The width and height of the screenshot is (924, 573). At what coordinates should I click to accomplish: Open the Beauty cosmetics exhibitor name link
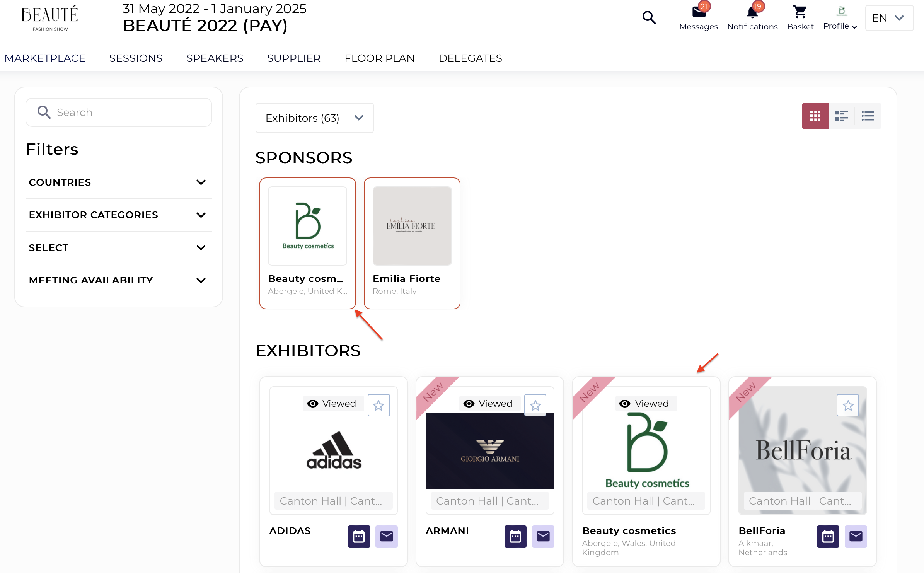[629, 530]
